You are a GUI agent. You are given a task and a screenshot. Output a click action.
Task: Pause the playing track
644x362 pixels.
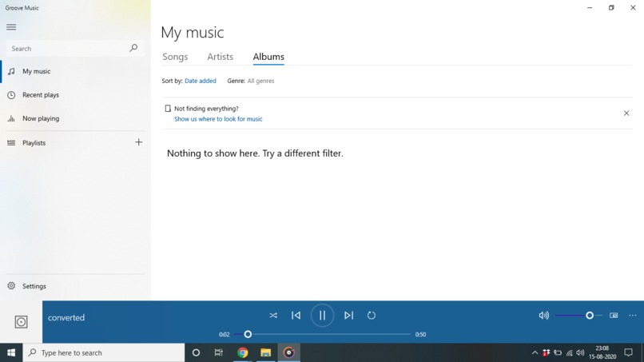tap(323, 315)
